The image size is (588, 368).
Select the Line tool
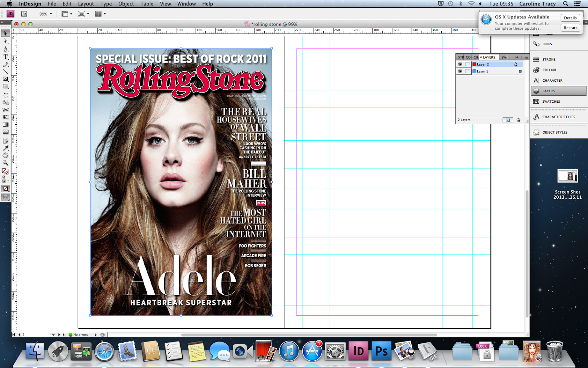(6, 72)
